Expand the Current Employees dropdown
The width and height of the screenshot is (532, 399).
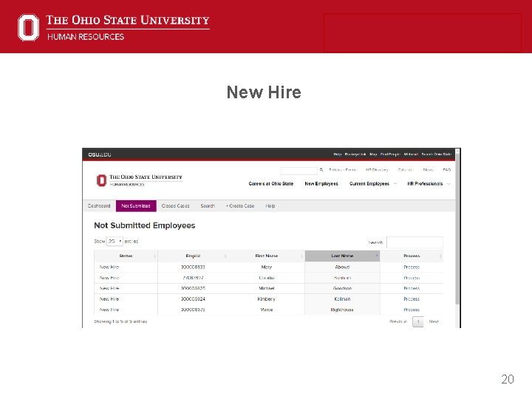point(372,184)
